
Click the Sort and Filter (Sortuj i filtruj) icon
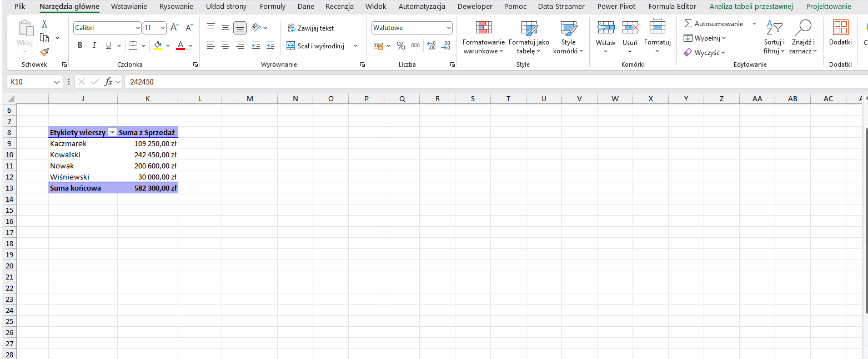click(774, 38)
